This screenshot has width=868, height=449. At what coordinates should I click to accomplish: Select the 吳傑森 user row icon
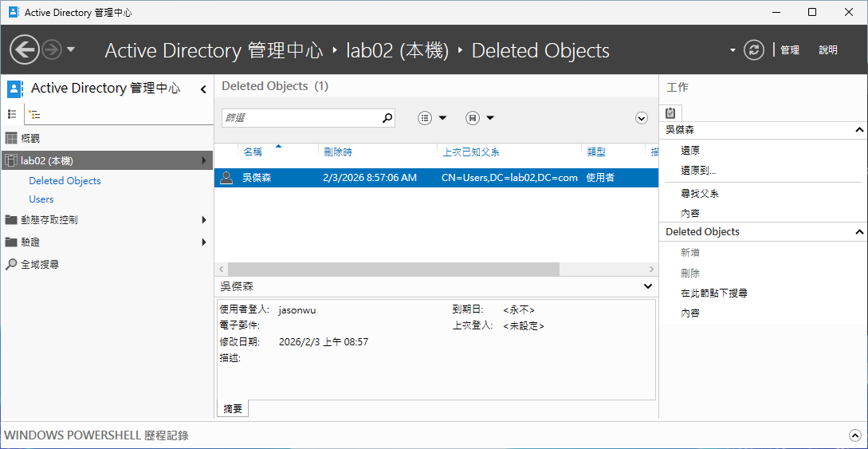click(226, 178)
